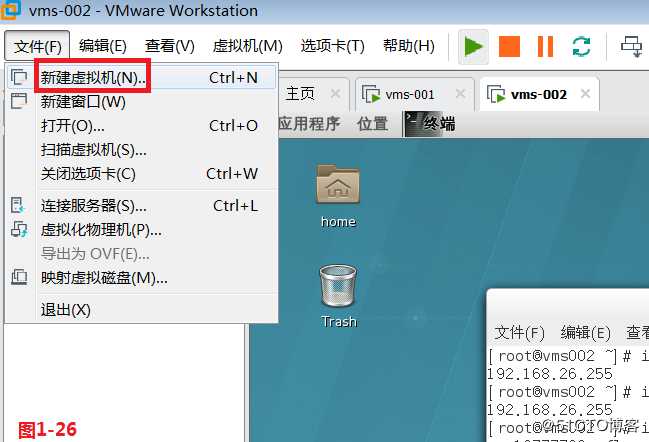Choose 关闭选项卡(C) menu entry
Viewport: 649px width, 442px height.
142,173
